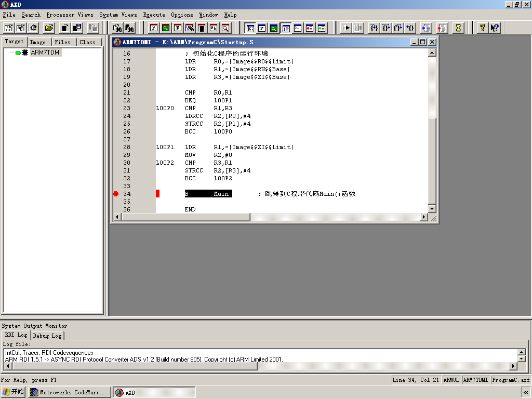Open the Search menu
Image resolution: width=532 pixels, height=399 pixels.
point(31,15)
